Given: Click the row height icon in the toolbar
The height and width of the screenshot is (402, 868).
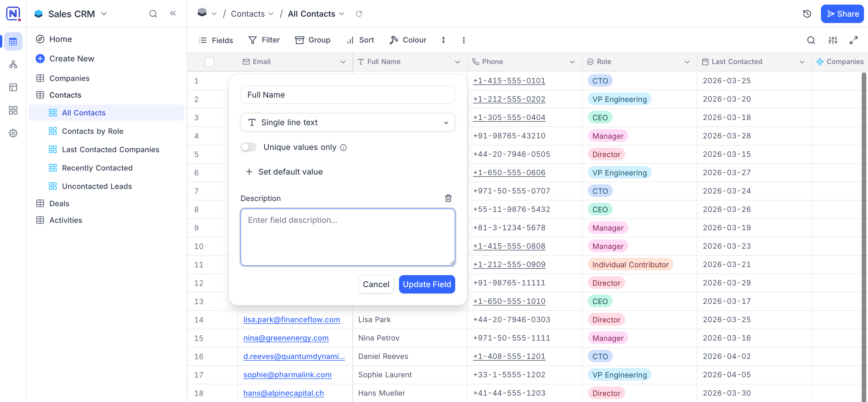Looking at the screenshot, I should tap(443, 40).
